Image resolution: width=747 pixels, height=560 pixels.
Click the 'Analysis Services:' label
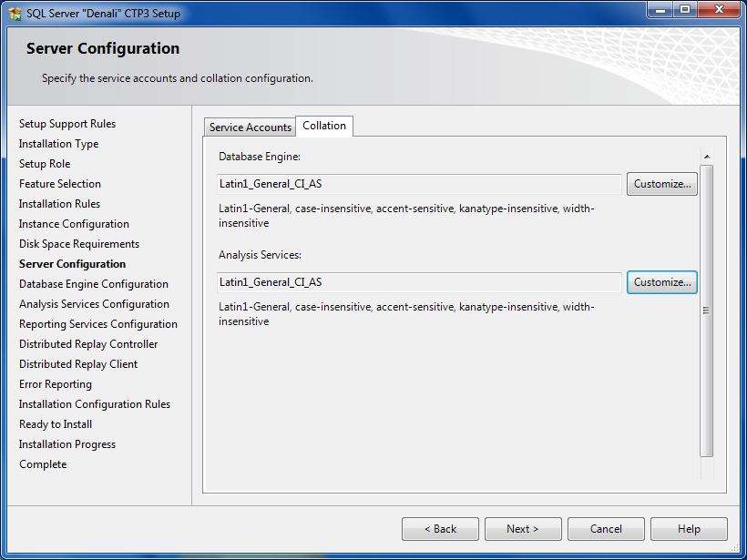pyautogui.click(x=261, y=255)
